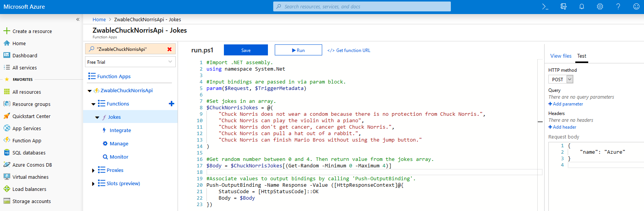Click the Resource groups cube icon

click(x=7, y=104)
